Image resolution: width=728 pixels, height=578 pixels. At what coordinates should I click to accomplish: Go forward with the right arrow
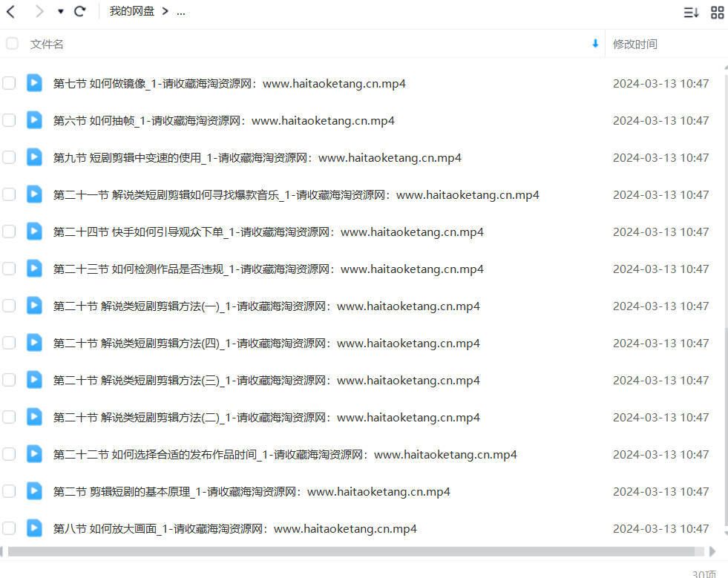click(39, 11)
